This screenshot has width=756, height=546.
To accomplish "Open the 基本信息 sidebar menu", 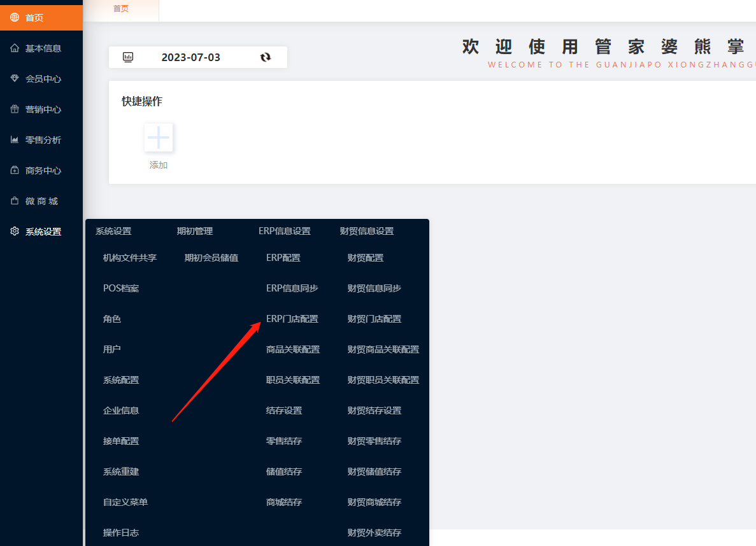I will (41, 48).
